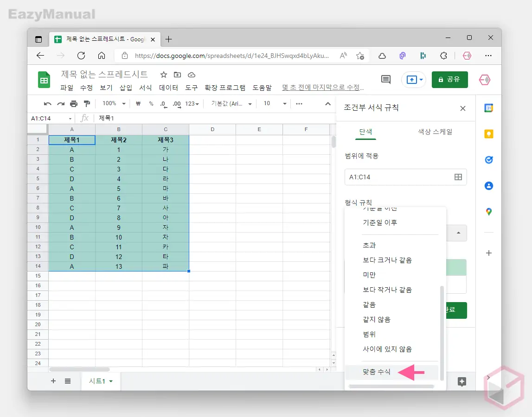Open browser extensions icon

point(443,56)
